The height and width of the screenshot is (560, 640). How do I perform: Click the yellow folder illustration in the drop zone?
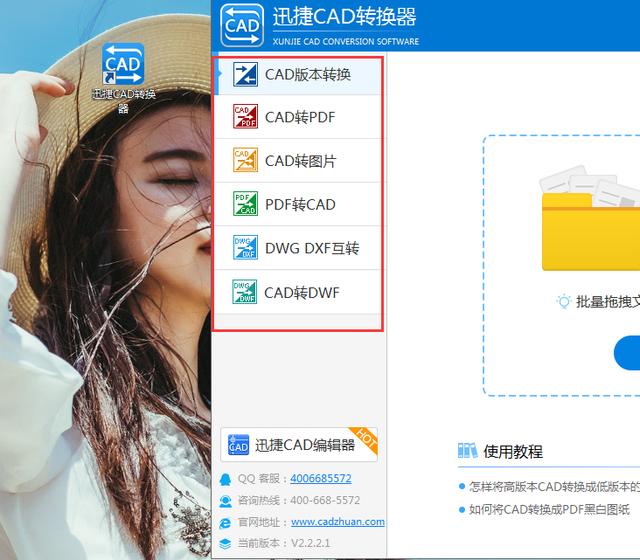coord(589,218)
